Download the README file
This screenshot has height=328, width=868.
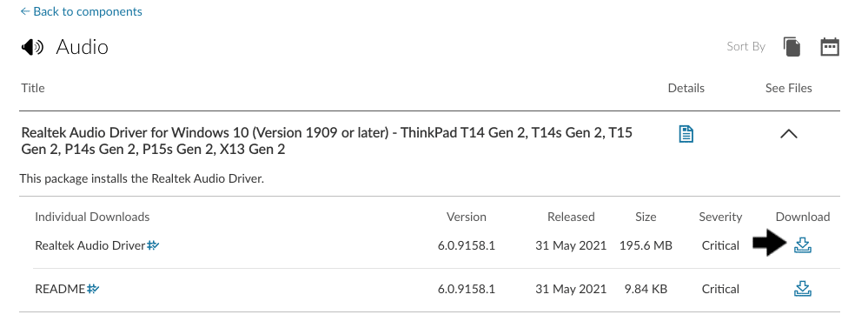point(803,289)
